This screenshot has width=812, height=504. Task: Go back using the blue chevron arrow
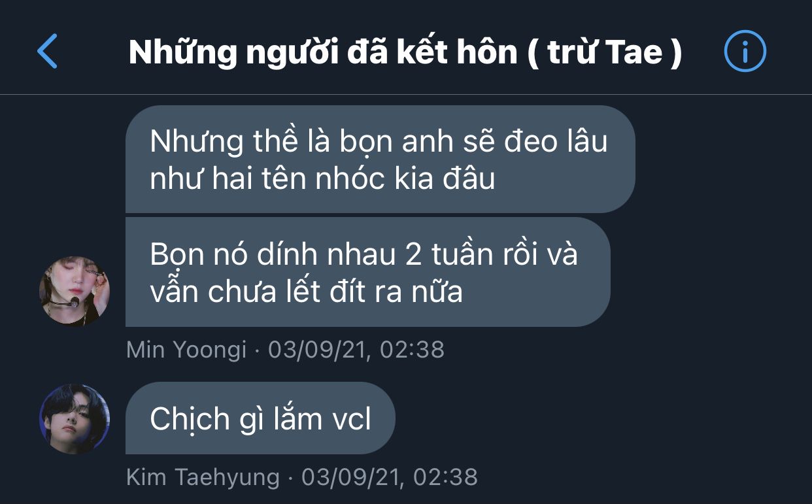48,52
